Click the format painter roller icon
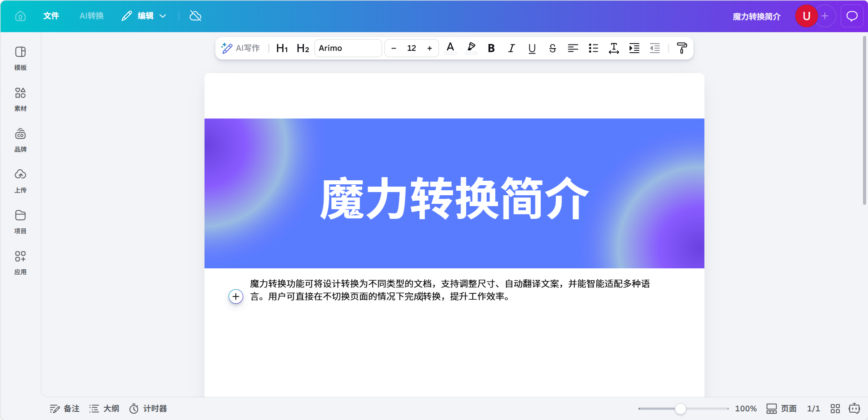868x420 pixels. 682,48
